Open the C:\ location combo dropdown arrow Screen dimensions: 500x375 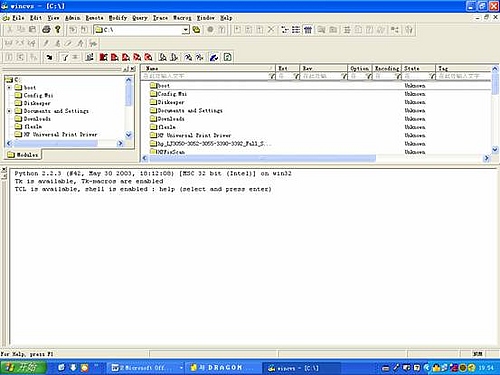pos(186,30)
